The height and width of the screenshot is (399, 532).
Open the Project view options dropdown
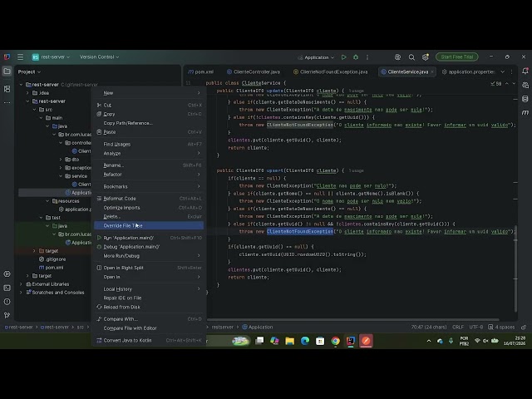coord(29,72)
